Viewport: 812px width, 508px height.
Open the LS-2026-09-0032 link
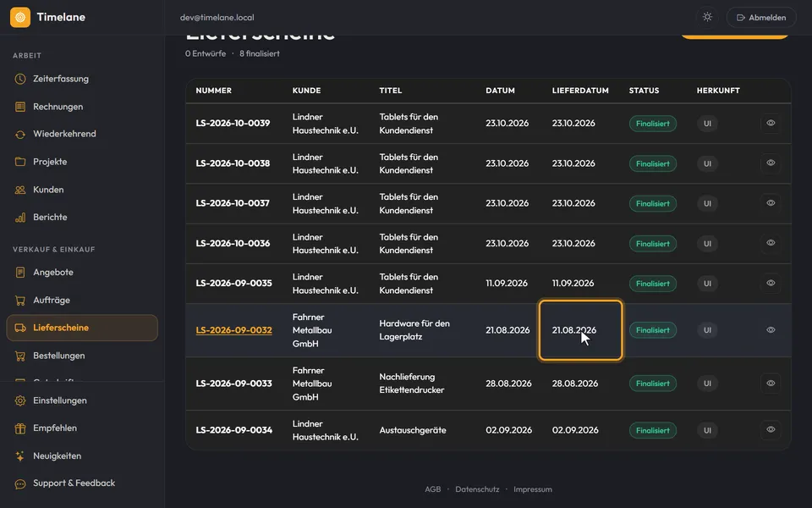(233, 330)
